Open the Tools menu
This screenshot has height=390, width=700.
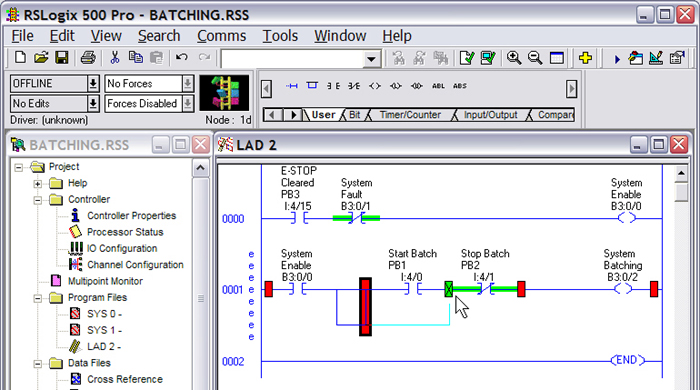click(280, 36)
